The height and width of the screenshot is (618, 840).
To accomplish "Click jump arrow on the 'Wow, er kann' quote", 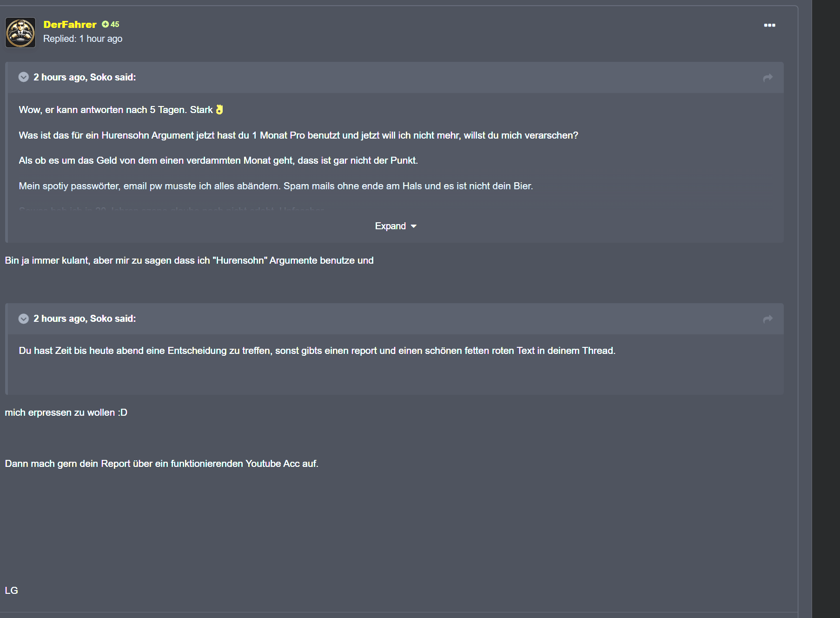I will point(768,78).
